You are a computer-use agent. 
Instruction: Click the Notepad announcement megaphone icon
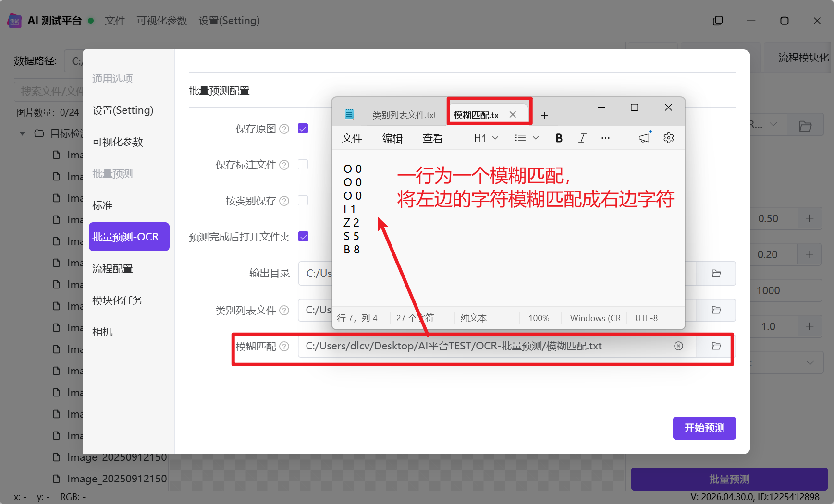click(644, 138)
